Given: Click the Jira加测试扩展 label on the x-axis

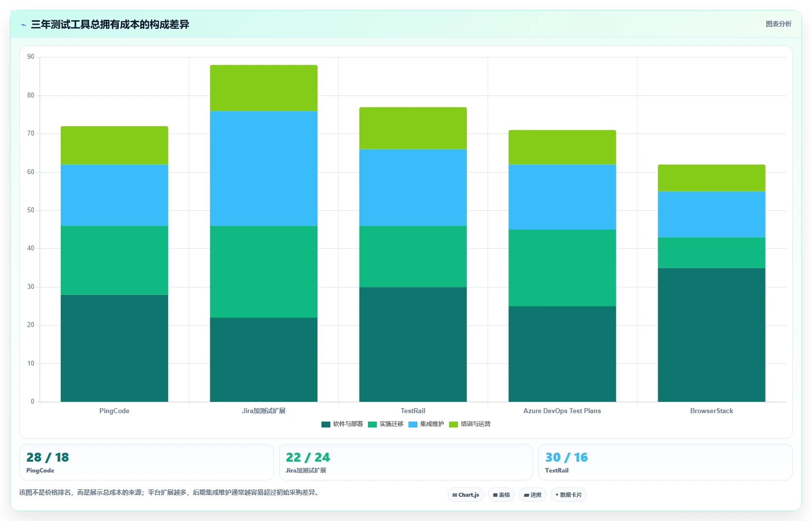Looking at the screenshot, I should point(264,411).
